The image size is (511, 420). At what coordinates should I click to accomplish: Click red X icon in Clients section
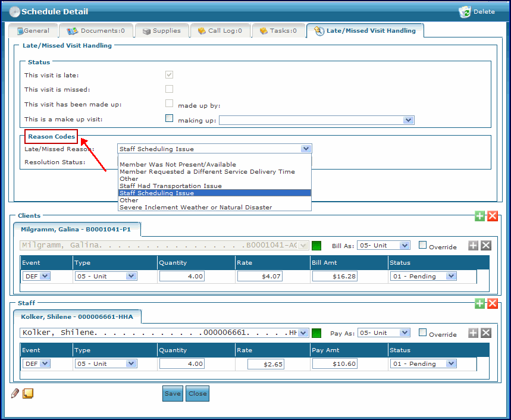[493, 217]
